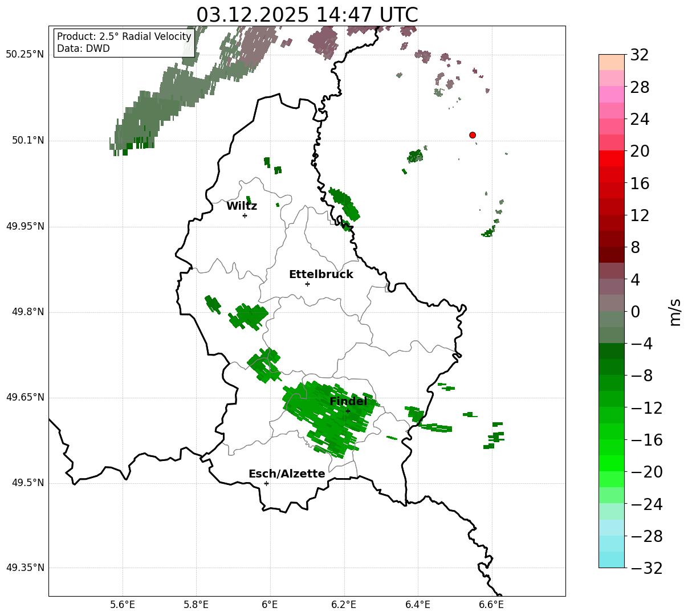Click the Wiltz station cross marker
Image resolution: width=688 pixels, height=616 pixels.
click(x=245, y=215)
